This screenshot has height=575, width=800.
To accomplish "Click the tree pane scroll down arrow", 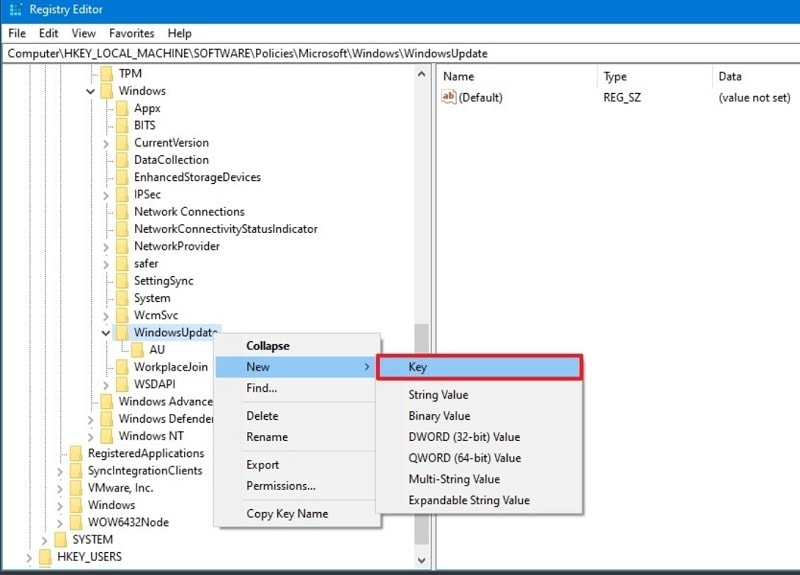I will coord(421,560).
